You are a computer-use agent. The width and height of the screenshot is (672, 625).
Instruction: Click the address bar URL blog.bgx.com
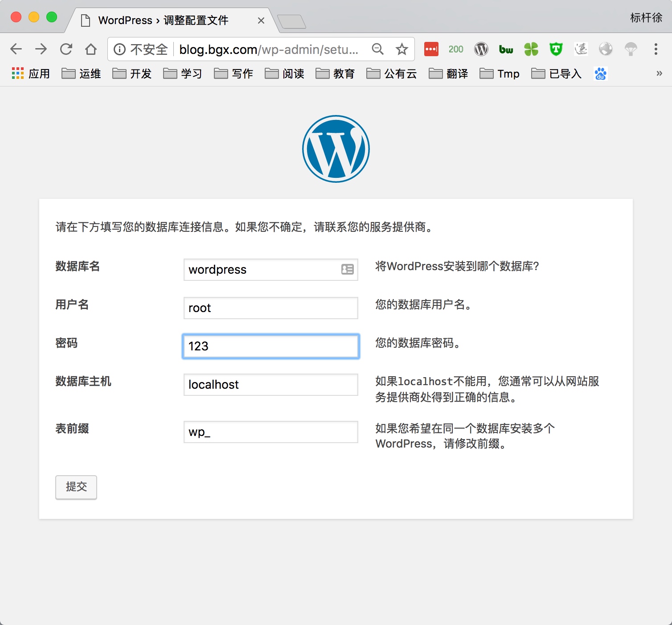269,49
